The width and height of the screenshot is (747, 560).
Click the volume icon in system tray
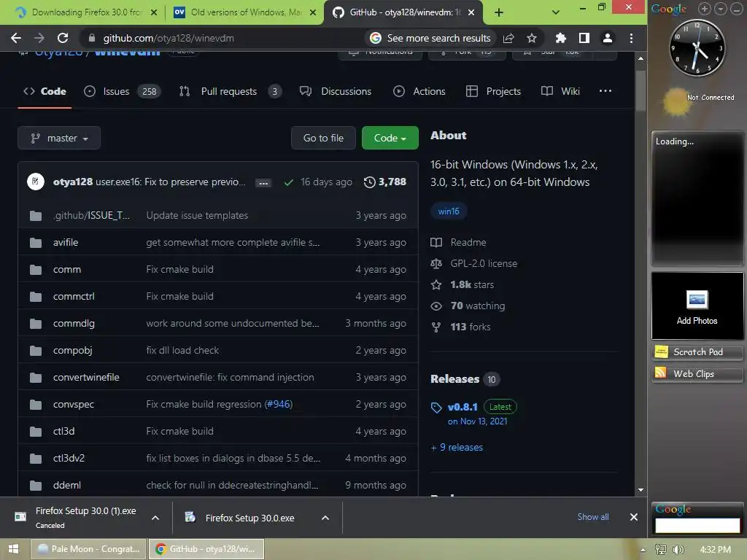tap(678, 550)
